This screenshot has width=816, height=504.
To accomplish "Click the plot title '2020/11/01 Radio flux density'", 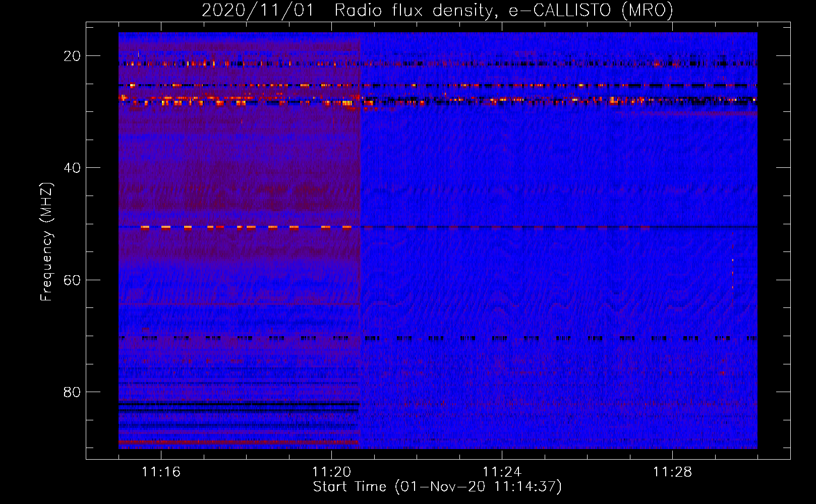I will point(437,10).
